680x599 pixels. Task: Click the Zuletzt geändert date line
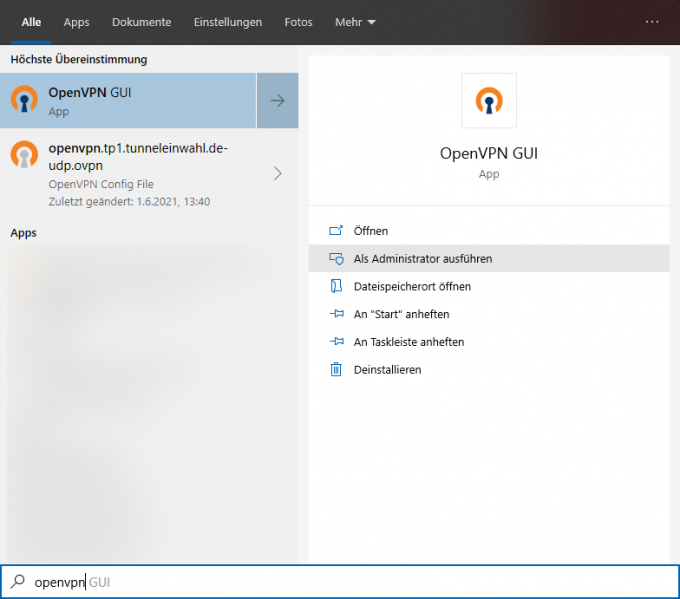point(129,202)
